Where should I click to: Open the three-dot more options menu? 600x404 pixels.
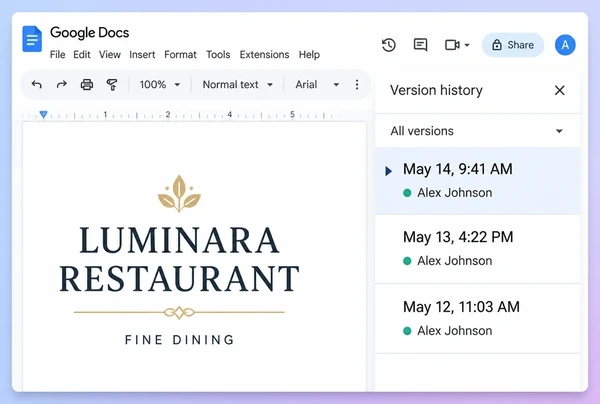(357, 85)
